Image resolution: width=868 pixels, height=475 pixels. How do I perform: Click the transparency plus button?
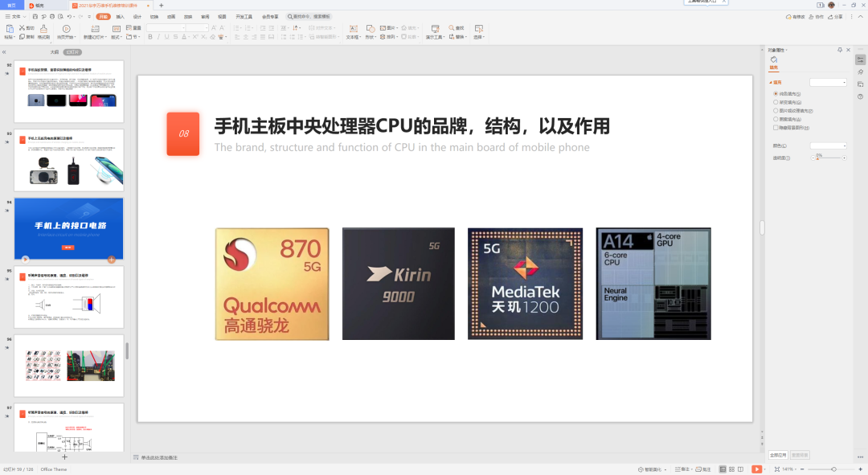pos(844,158)
